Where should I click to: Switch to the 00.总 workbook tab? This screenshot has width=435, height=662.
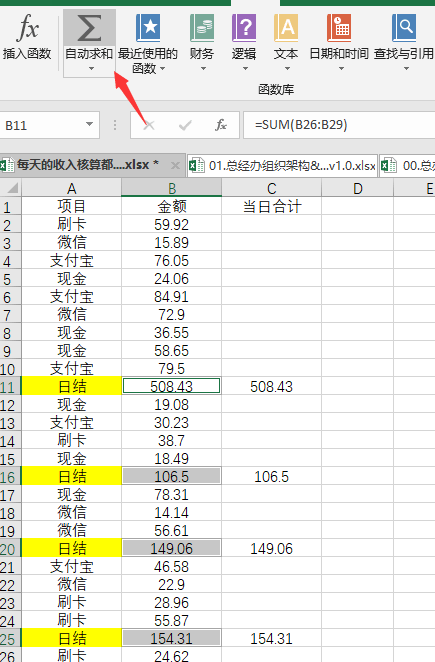tap(407, 166)
